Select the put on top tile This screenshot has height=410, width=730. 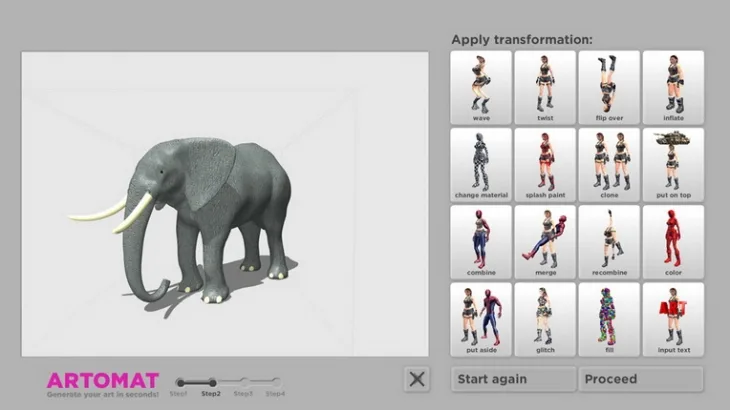[673, 165]
